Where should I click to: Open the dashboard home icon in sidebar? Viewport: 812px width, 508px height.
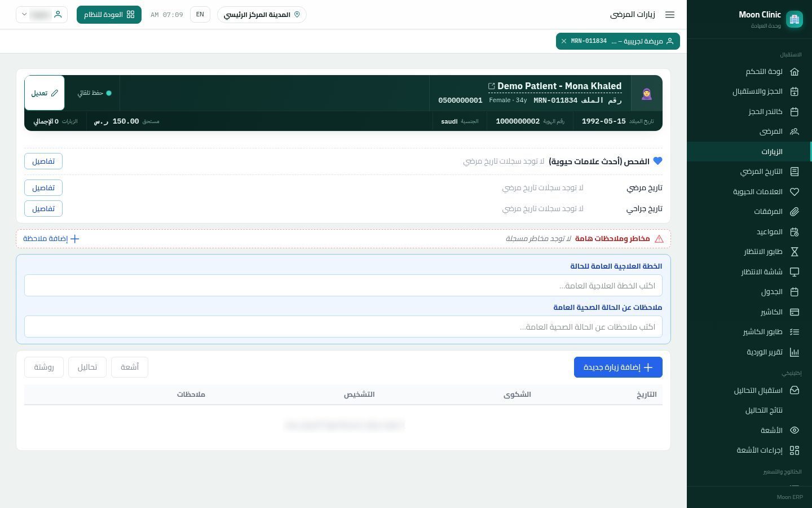pyautogui.click(x=795, y=72)
